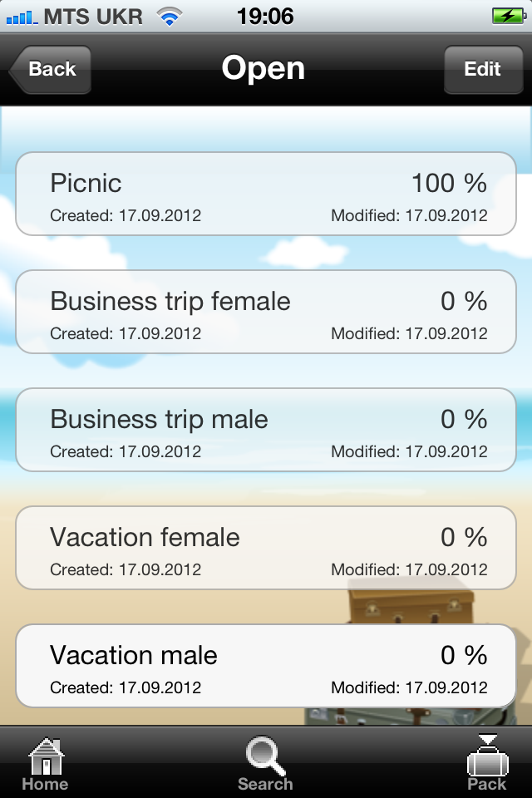532x798 pixels.
Task: Switch to the Home tab label
Action: [45, 784]
